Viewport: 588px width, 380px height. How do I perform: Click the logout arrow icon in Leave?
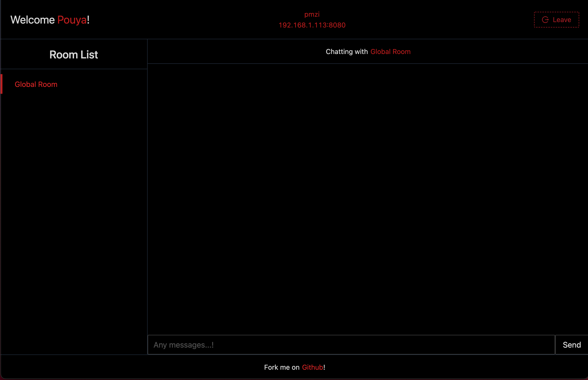coord(545,20)
